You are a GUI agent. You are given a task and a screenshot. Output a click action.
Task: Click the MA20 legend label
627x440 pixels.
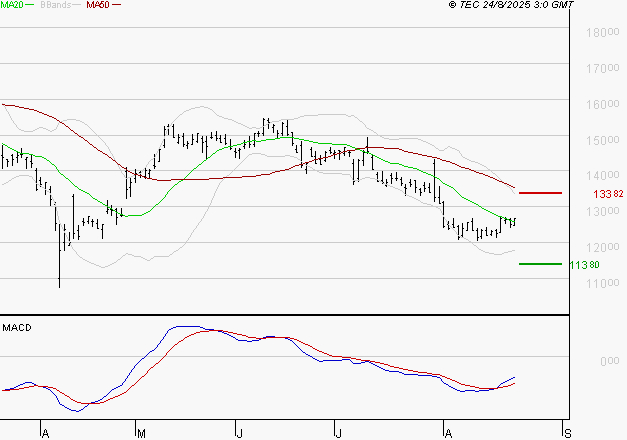(13, 6)
